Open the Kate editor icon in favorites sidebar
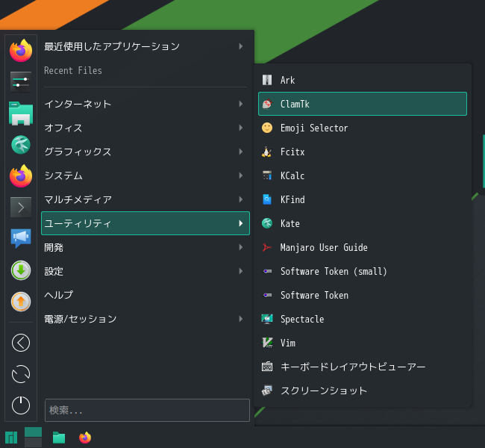The image size is (485, 448). (21, 145)
